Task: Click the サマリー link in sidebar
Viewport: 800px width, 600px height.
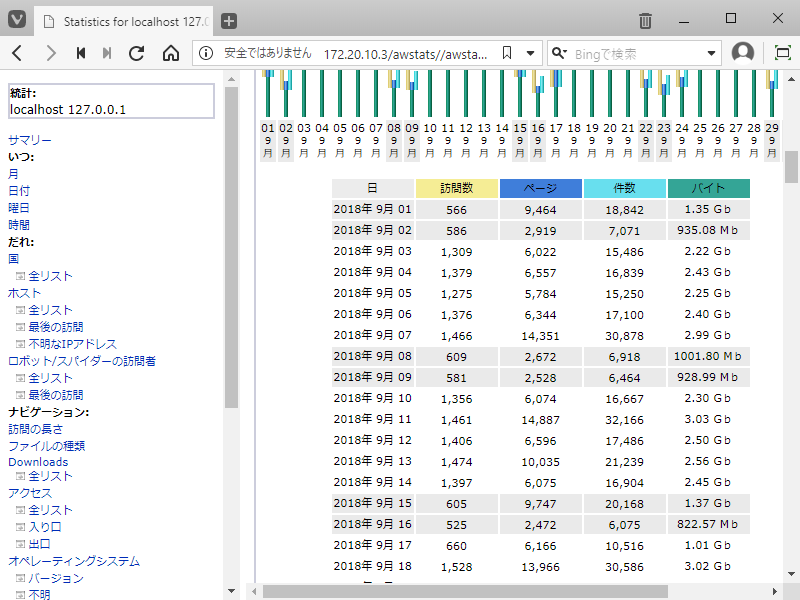Action: (x=30, y=140)
